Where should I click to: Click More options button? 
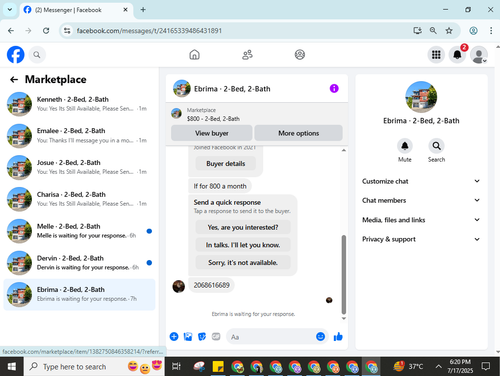299,133
